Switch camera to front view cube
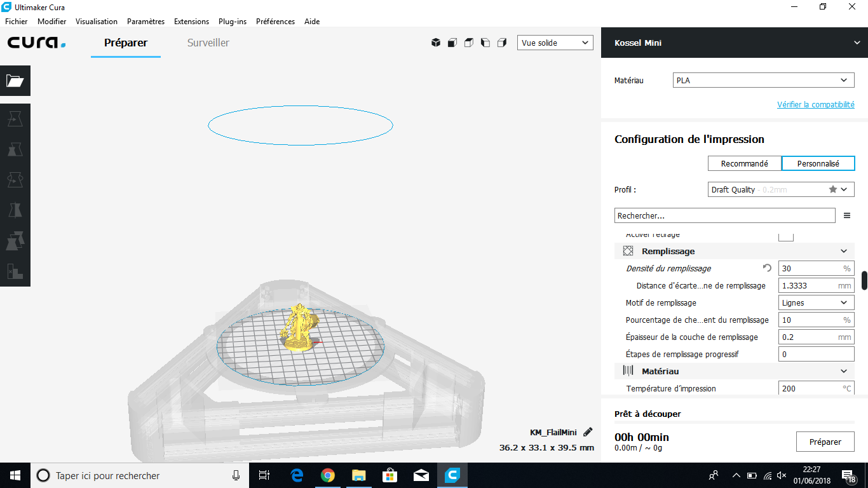The width and height of the screenshot is (868, 488). (452, 43)
